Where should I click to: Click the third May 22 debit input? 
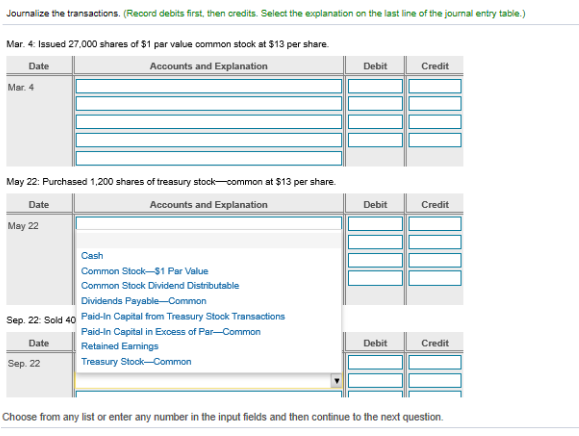375,260
